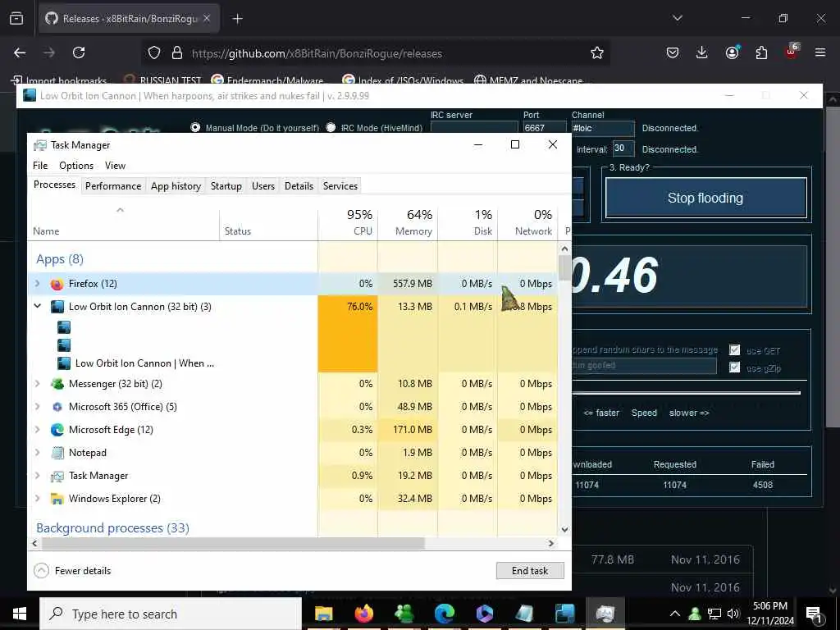The width and height of the screenshot is (840, 630).
Task: Click the Low Orbit Ion Cannon process icon
Action: [x=57, y=307]
